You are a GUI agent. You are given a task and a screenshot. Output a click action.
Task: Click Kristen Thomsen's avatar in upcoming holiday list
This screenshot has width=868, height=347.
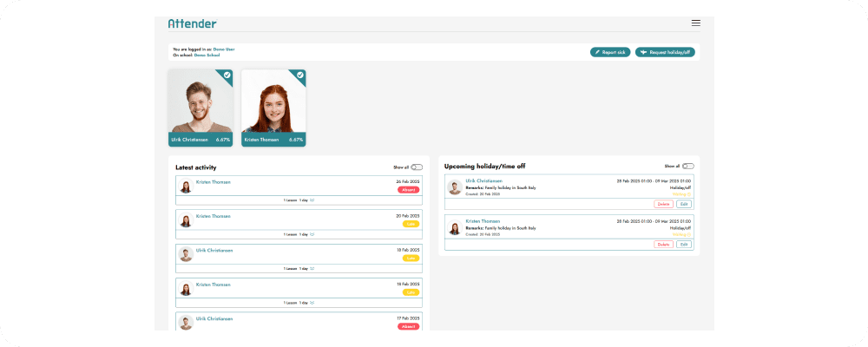(x=454, y=228)
